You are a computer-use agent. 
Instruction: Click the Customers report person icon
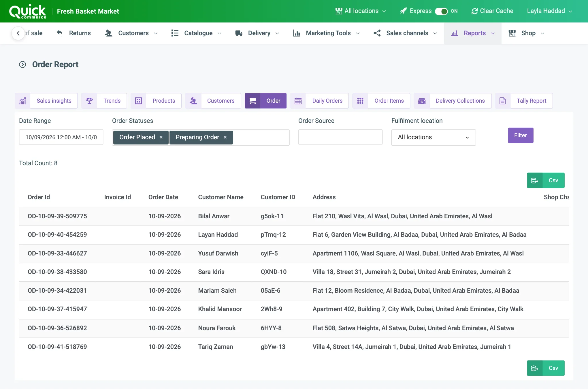193,101
